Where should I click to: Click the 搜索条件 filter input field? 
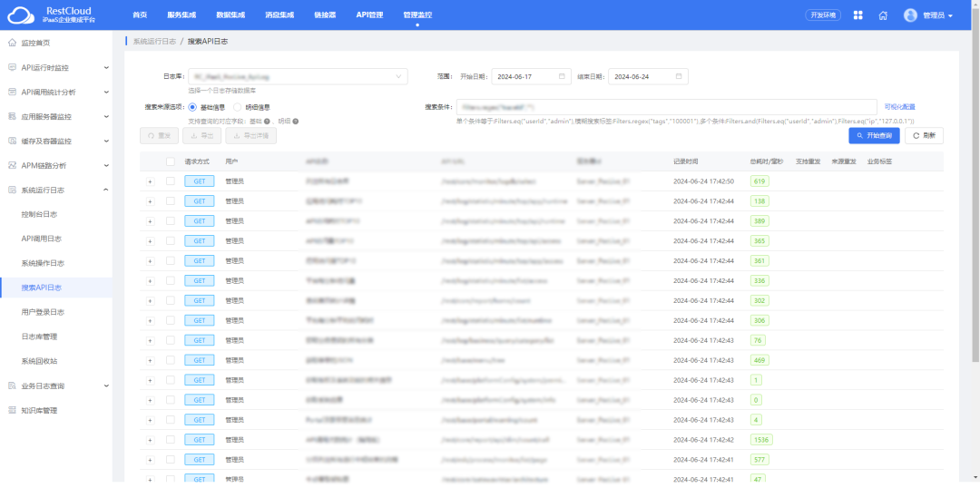[666, 107]
